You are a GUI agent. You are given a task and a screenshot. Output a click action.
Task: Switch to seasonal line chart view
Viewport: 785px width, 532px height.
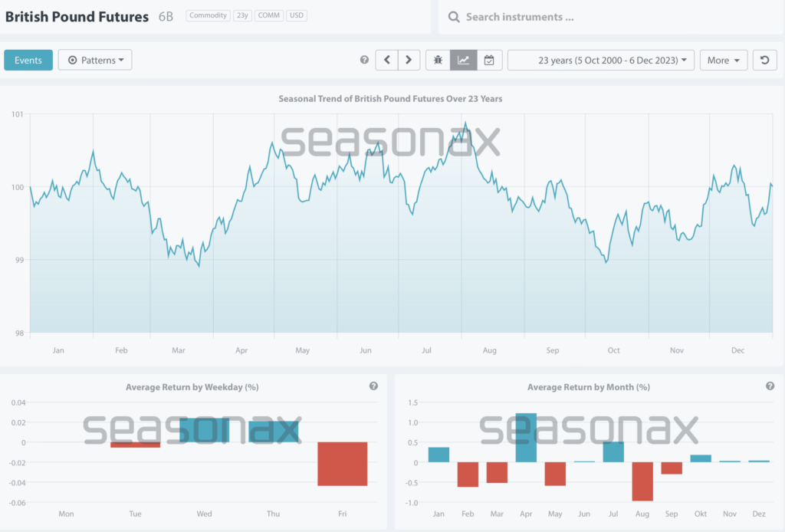point(464,60)
